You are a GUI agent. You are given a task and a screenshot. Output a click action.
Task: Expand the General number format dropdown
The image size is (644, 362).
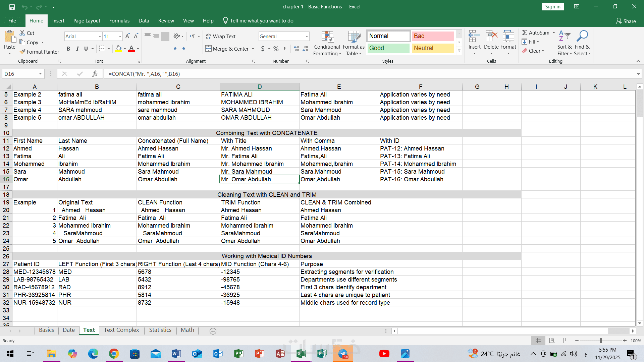pyautogui.click(x=307, y=36)
